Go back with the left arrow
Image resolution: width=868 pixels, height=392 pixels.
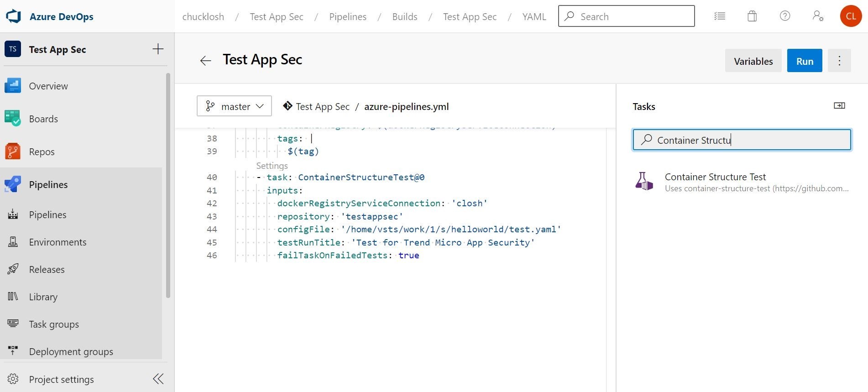pyautogui.click(x=205, y=61)
